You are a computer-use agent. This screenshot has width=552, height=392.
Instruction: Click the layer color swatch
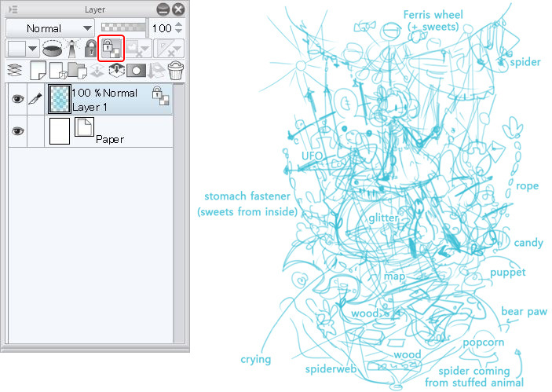(x=17, y=49)
